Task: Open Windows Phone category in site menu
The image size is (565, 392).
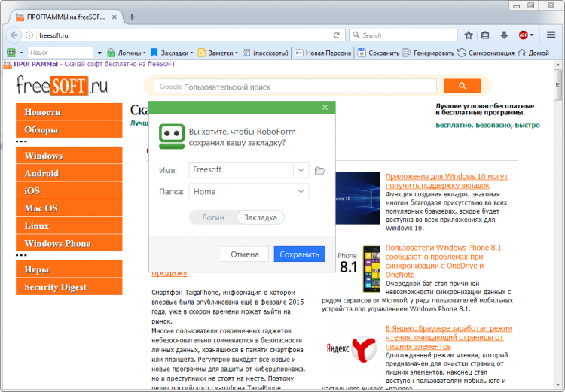Action: coord(69,243)
